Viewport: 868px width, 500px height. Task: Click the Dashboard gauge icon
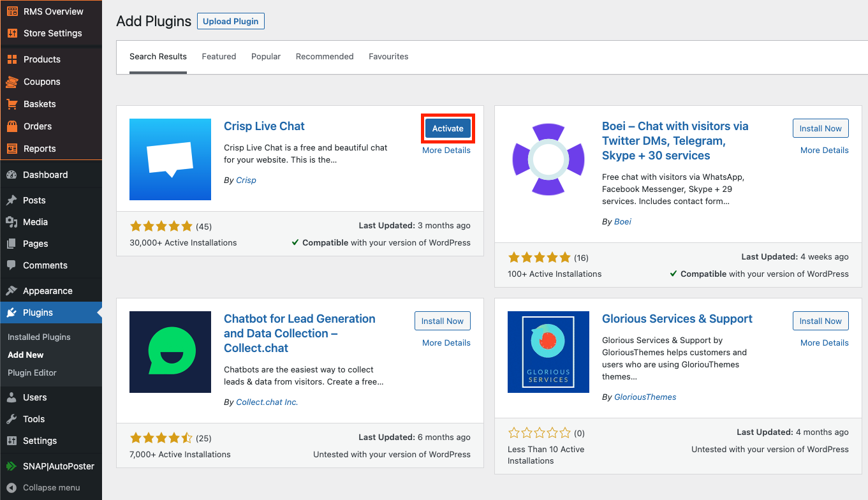(x=11, y=175)
